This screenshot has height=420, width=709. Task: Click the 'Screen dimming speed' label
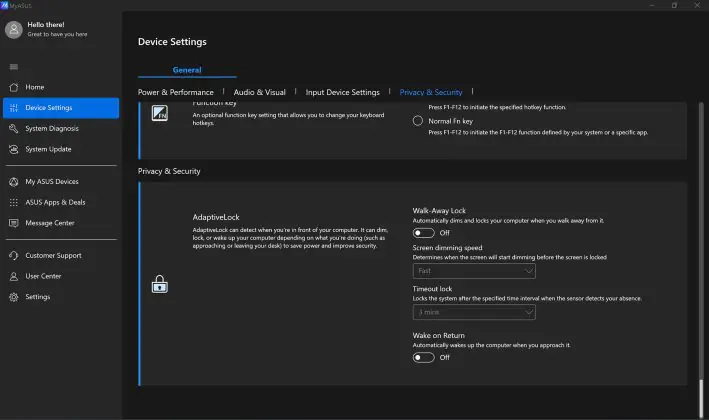[448, 248]
